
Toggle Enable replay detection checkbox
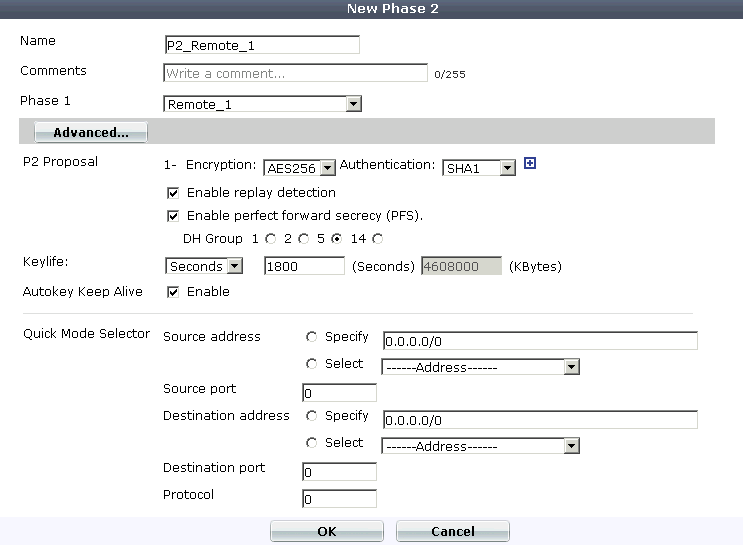point(173,192)
